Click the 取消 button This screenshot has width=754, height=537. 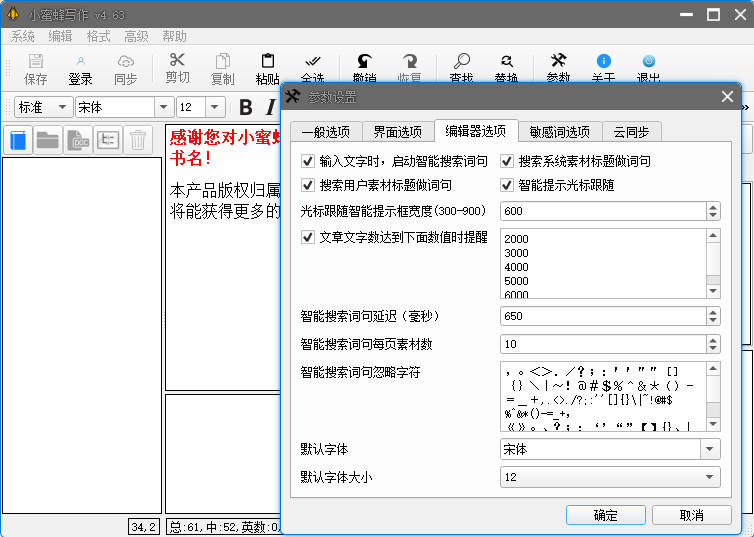tap(691, 515)
